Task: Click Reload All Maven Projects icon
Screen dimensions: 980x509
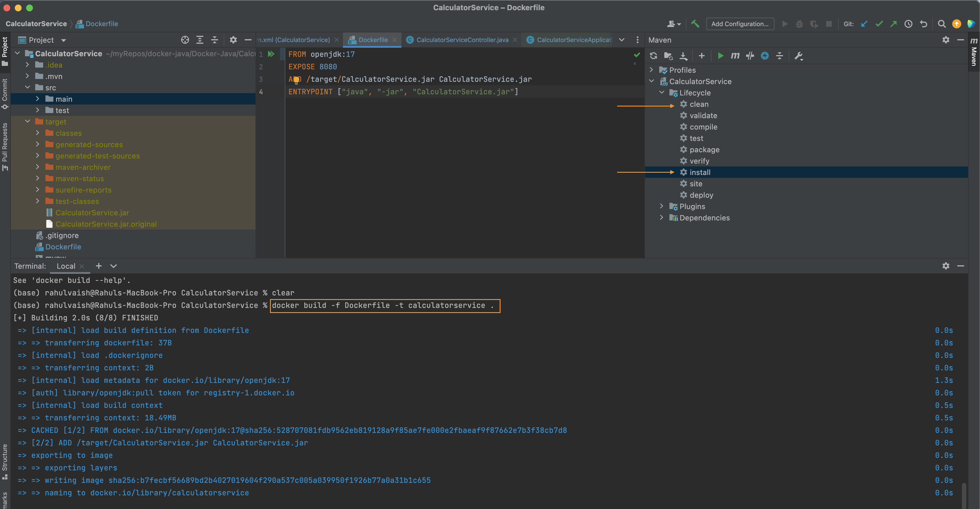Action: 654,56
